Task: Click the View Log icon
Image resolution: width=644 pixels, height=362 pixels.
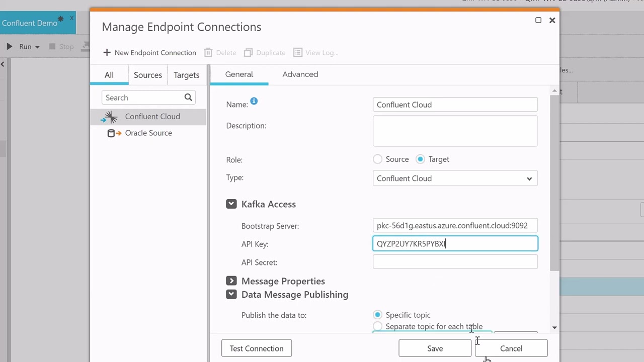Action: coord(298,52)
